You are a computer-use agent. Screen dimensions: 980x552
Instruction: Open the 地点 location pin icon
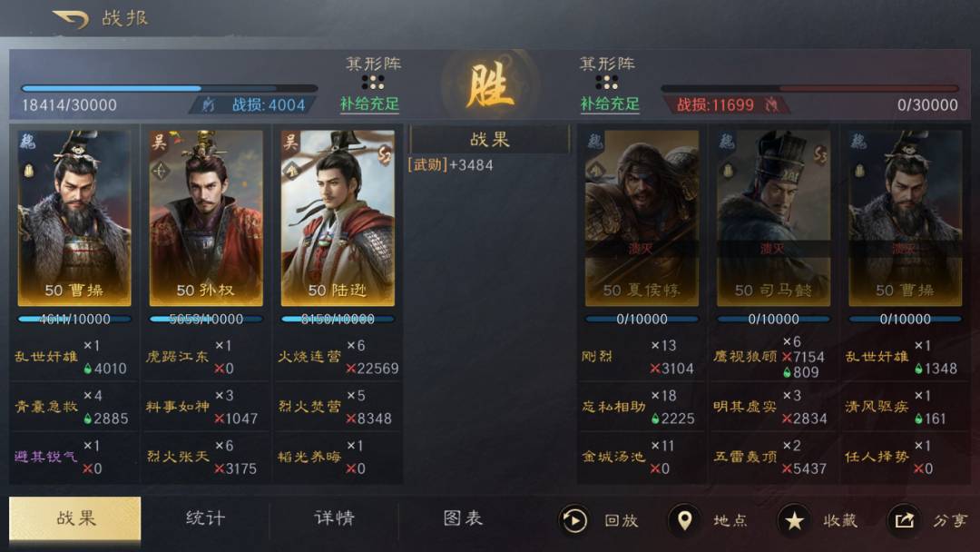tap(684, 520)
